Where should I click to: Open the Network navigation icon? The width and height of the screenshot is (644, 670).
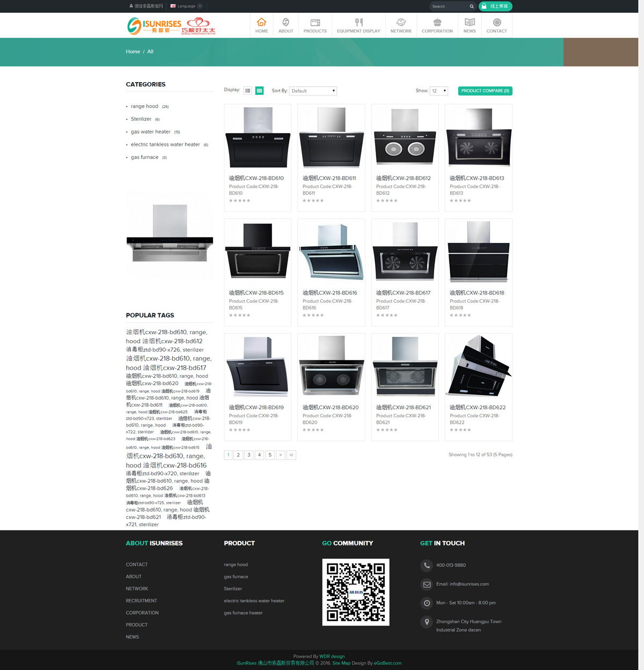401,23
